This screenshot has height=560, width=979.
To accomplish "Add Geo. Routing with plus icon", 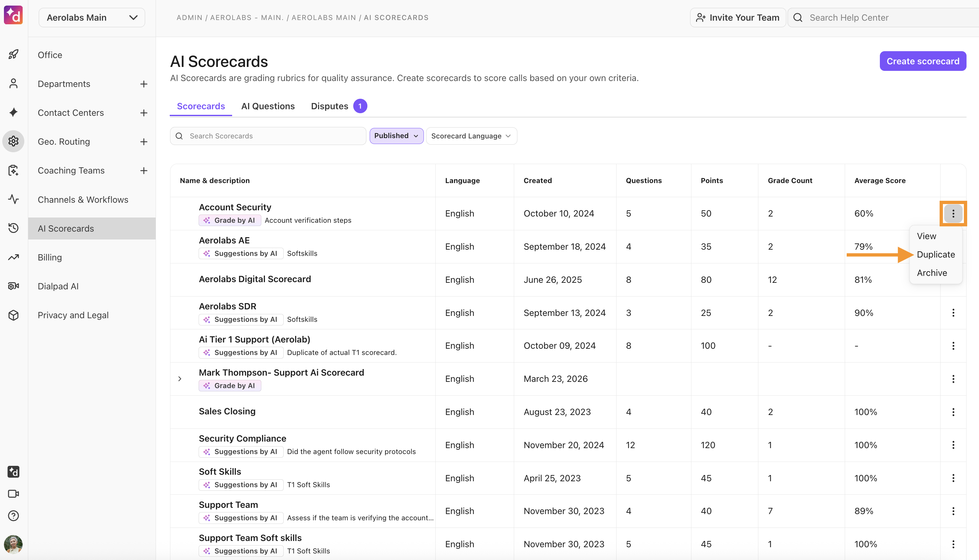I will click(x=143, y=141).
